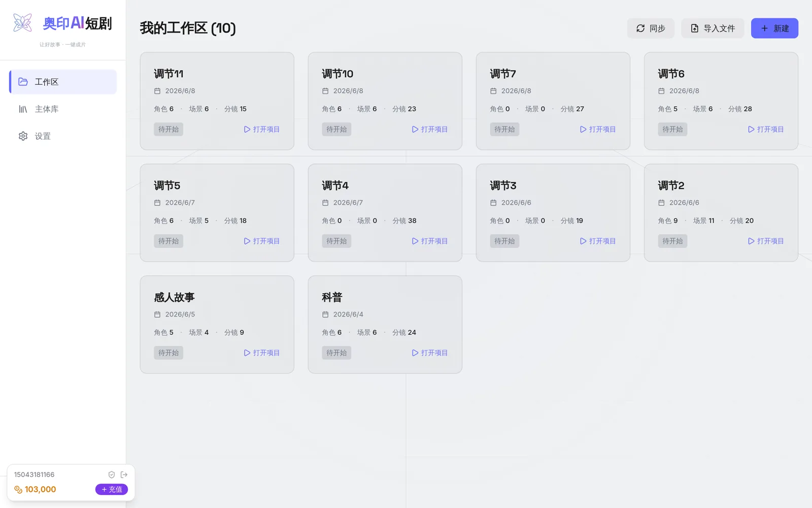Viewport: 812px width, 508px height.
Task: Click the 待开始 status tag on 调节10
Action: coord(336,129)
